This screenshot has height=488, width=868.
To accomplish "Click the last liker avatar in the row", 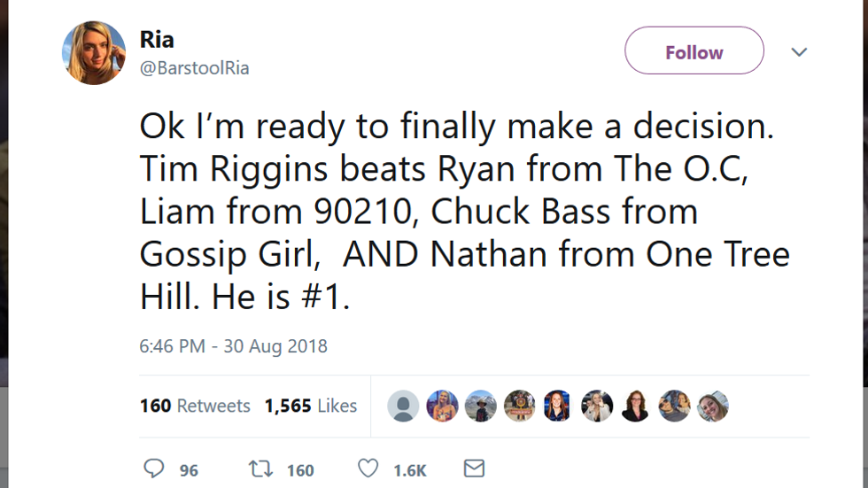I will [713, 406].
